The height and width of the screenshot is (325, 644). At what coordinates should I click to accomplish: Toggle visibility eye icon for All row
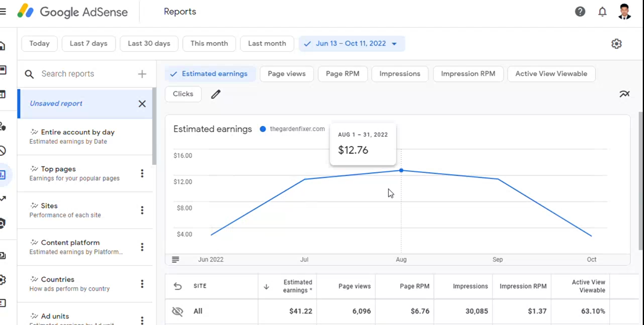point(177,311)
